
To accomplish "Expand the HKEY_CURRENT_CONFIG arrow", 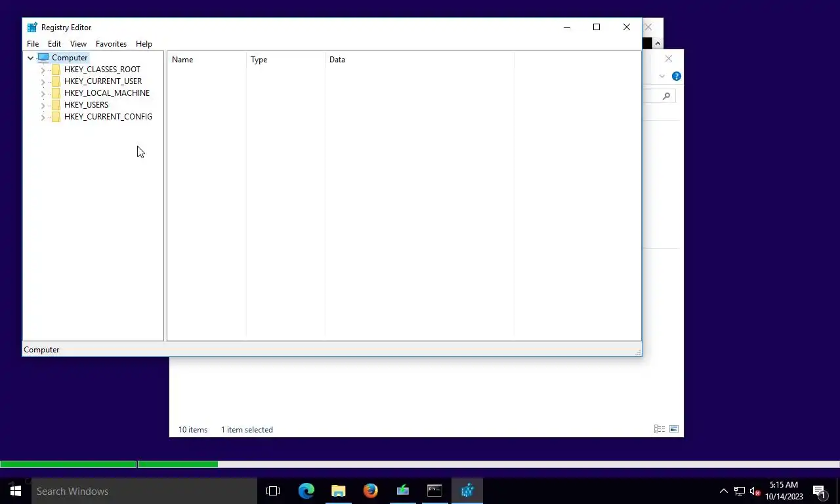I will pos(43,117).
